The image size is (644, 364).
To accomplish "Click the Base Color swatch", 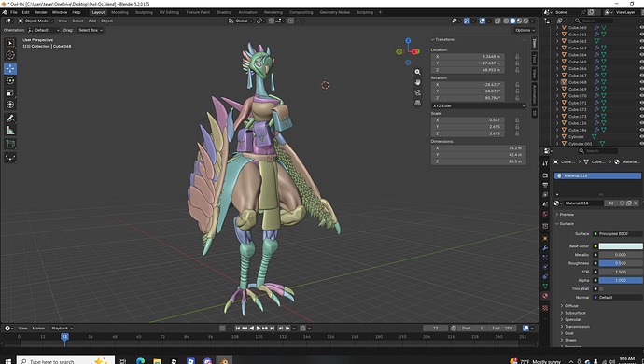I will [621, 246].
